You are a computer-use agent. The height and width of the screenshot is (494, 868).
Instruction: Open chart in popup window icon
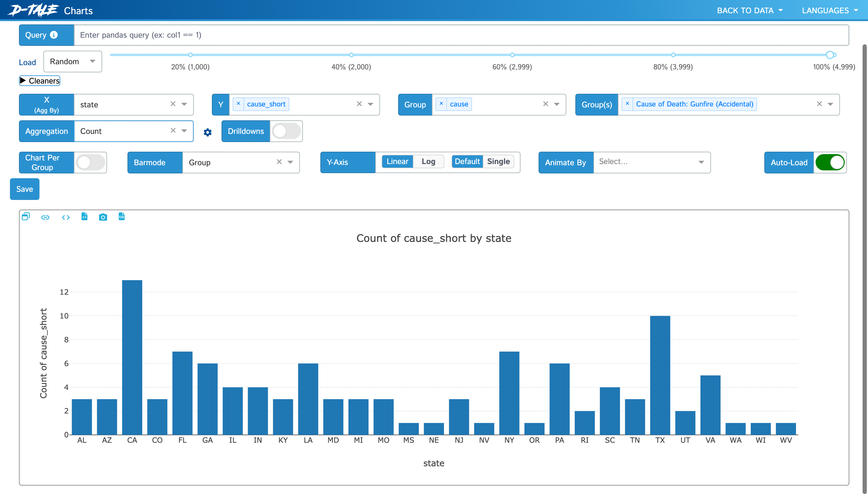coord(26,217)
